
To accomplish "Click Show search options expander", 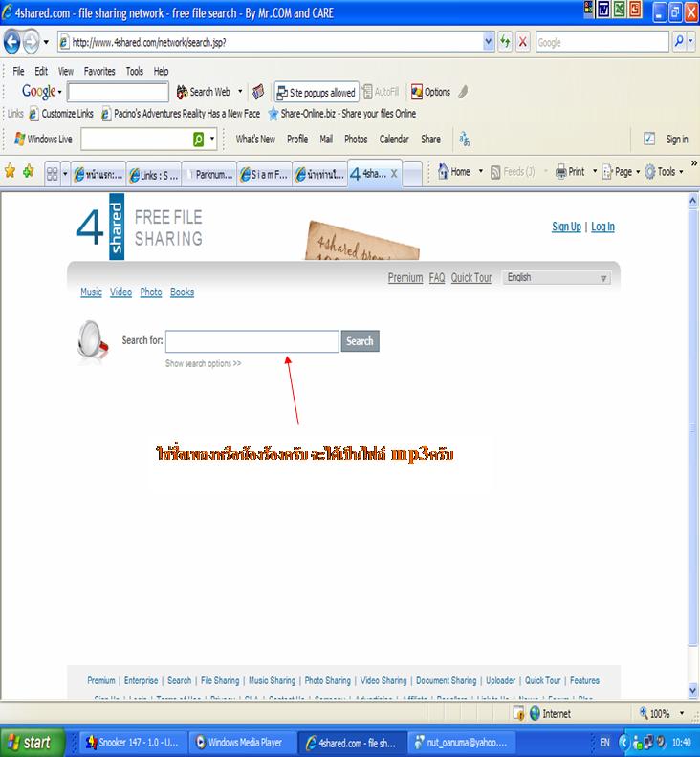I will pos(203,363).
